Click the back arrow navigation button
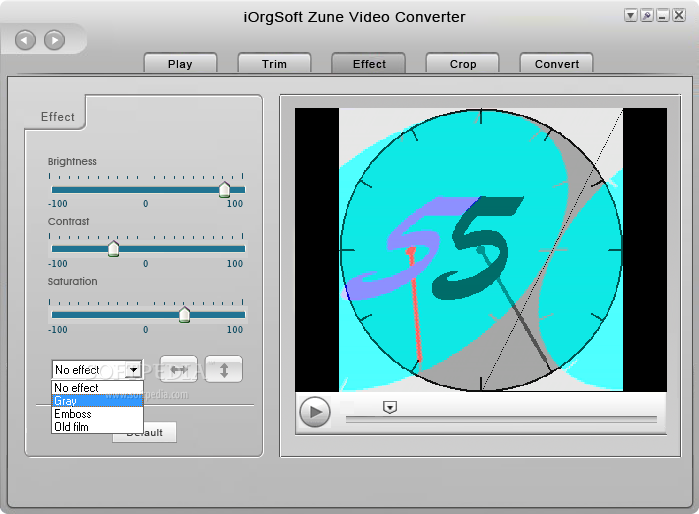This screenshot has width=699, height=514. pos(25,41)
